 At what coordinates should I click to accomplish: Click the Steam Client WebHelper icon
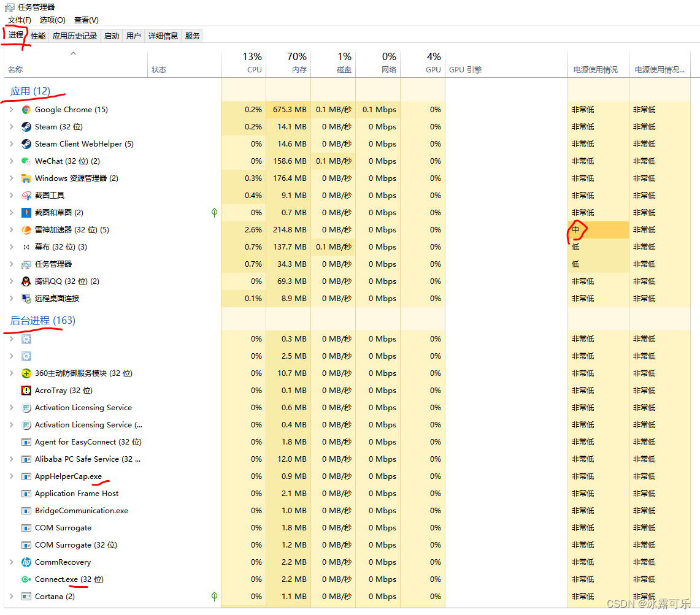coord(26,144)
